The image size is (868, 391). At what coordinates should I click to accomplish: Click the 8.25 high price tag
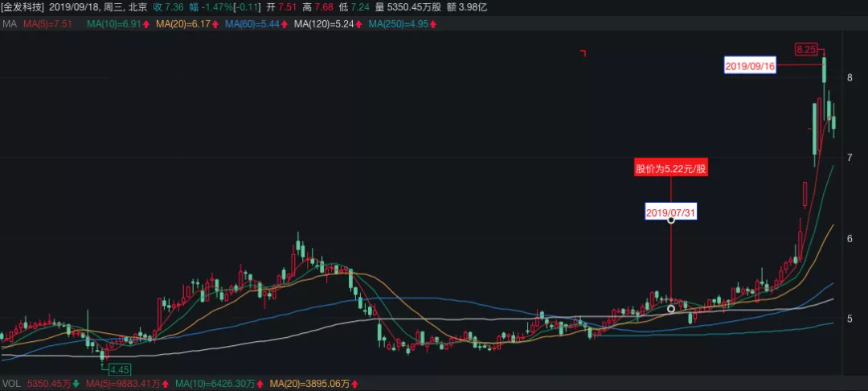(807, 49)
